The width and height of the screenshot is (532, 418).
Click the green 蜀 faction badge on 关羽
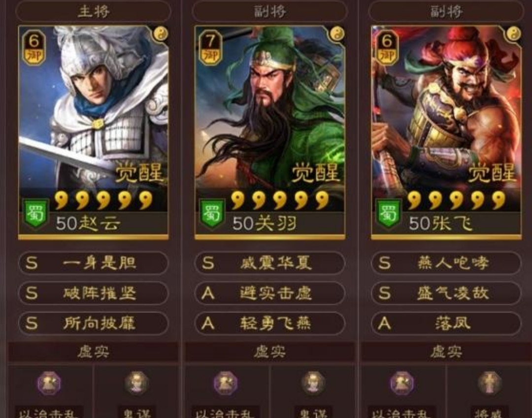tap(212, 214)
